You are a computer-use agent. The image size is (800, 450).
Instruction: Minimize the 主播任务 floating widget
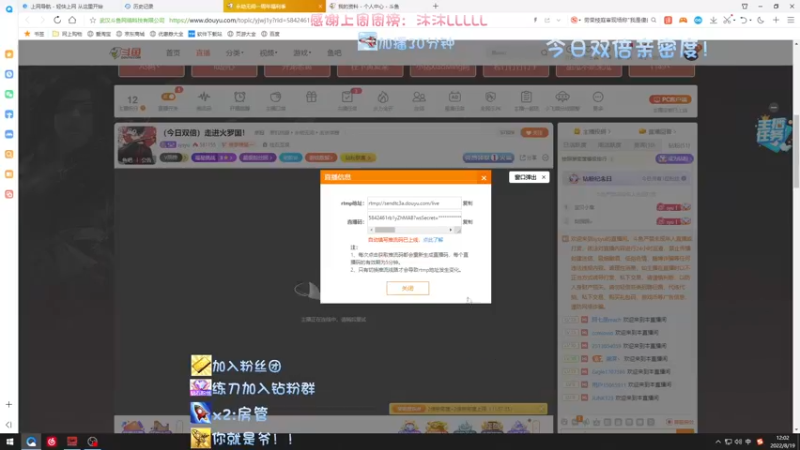coord(773,108)
